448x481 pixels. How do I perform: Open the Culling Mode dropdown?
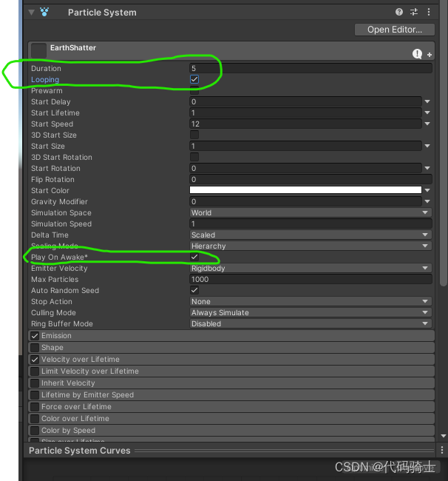(x=310, y=312)
